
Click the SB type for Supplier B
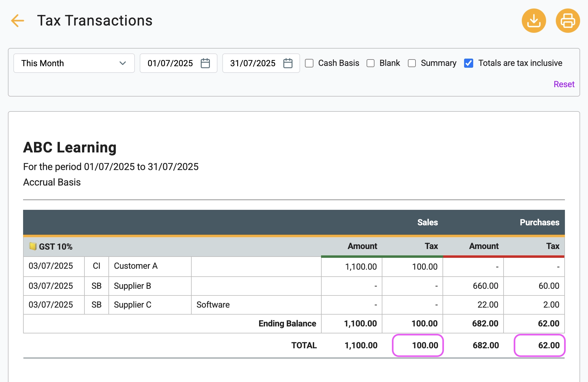point(97,286)
